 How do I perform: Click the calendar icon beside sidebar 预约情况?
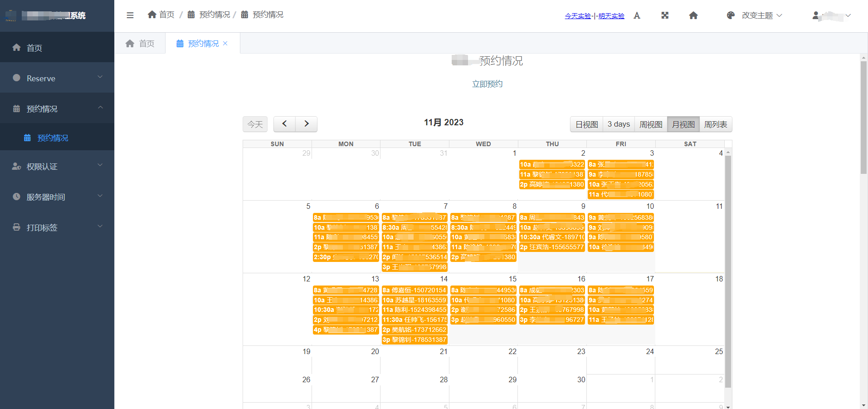[17, 108]
